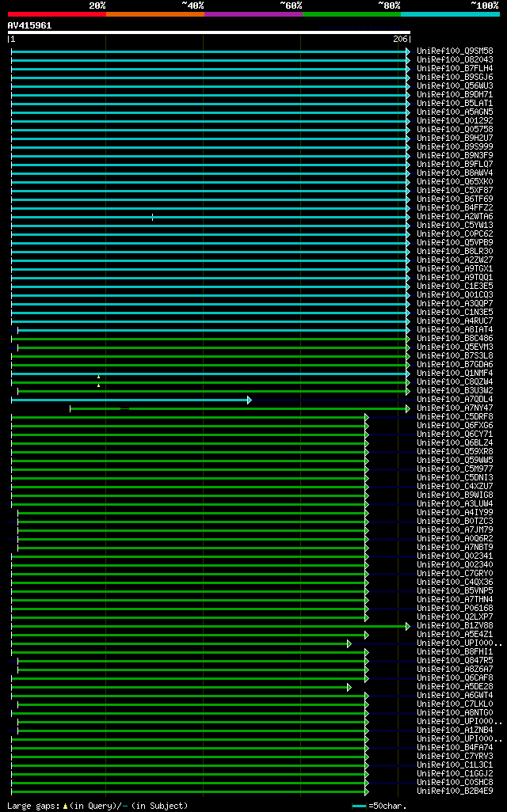Open hit UniRef100_Q9SM58
Image resolution: width=507 pixels, height=812 pixels.
456,51
